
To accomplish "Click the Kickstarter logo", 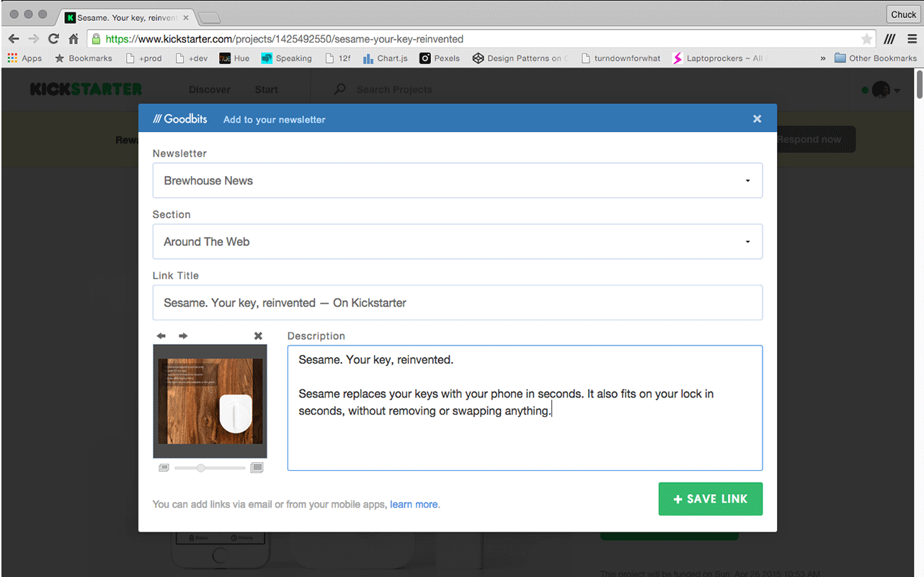I will pos(86,89).
